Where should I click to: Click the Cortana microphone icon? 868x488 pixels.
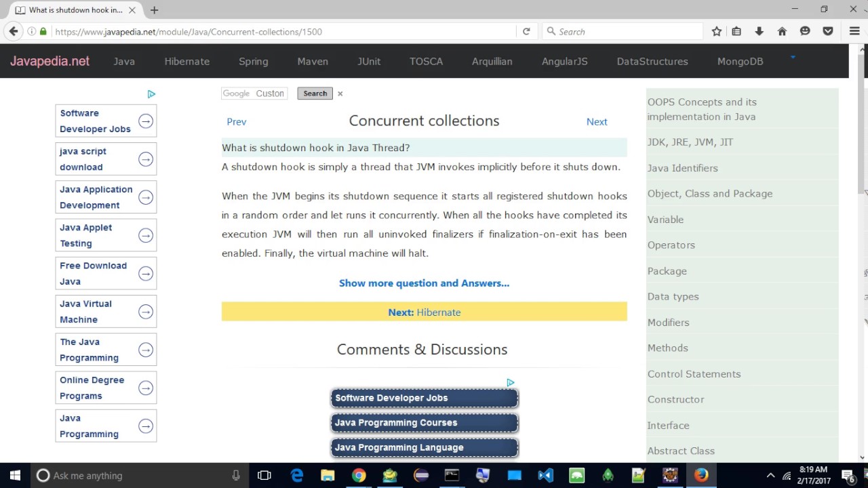pyautogui.click(x=236, y=476)
